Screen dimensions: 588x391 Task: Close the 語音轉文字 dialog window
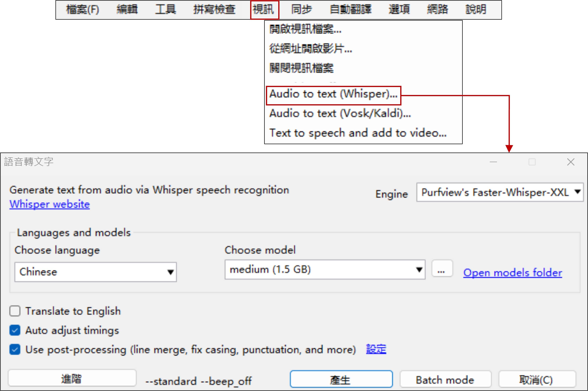tap(571, 162)
